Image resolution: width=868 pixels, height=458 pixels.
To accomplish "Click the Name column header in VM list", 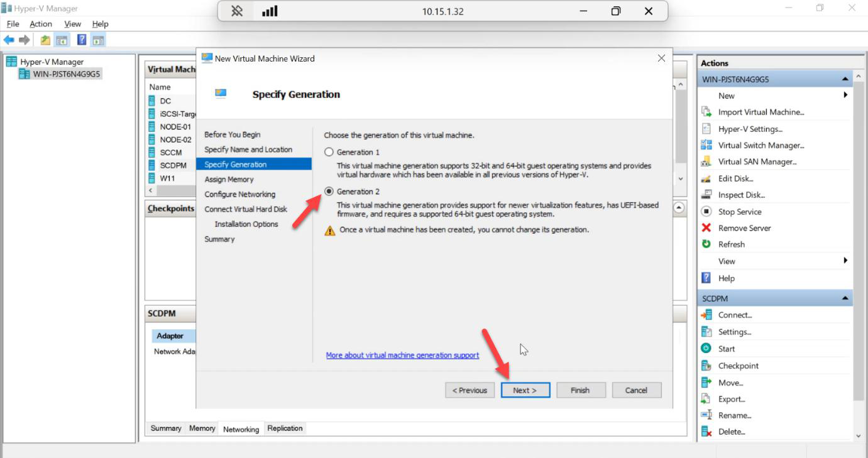I will [160, 87].
